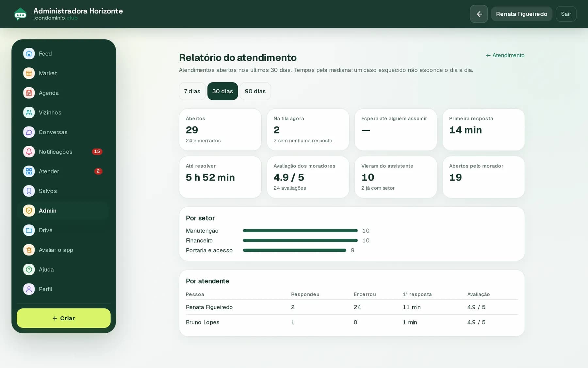The image size is (588, 368).
Task: Click the Perfil user icon
Action: click(29, 289)
